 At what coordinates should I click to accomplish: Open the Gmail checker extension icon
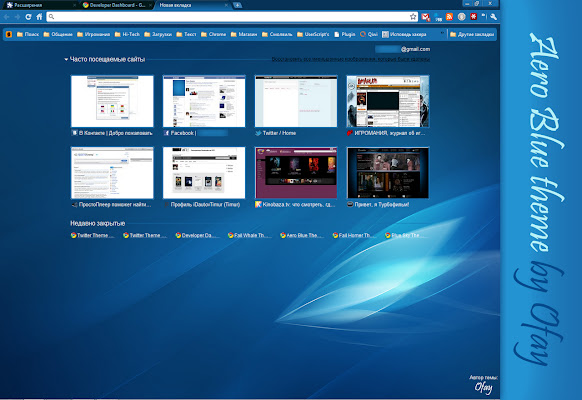tap(426, 17)
